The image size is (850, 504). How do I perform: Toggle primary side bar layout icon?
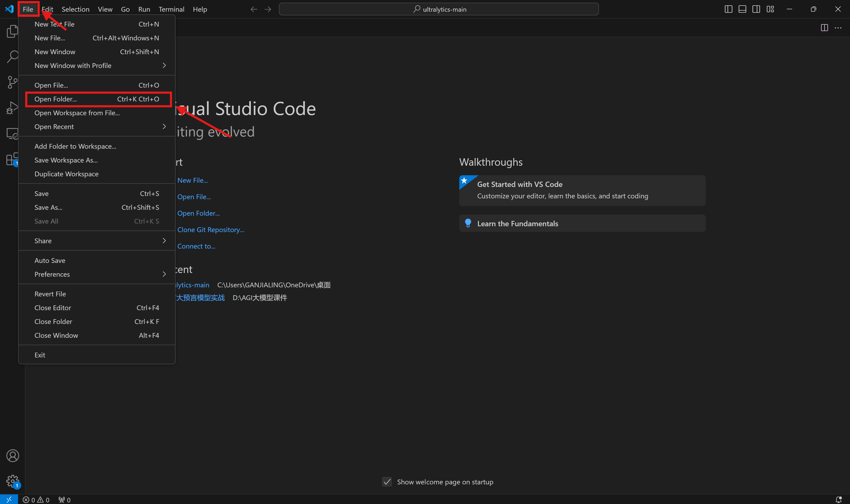tap(728, 9)
